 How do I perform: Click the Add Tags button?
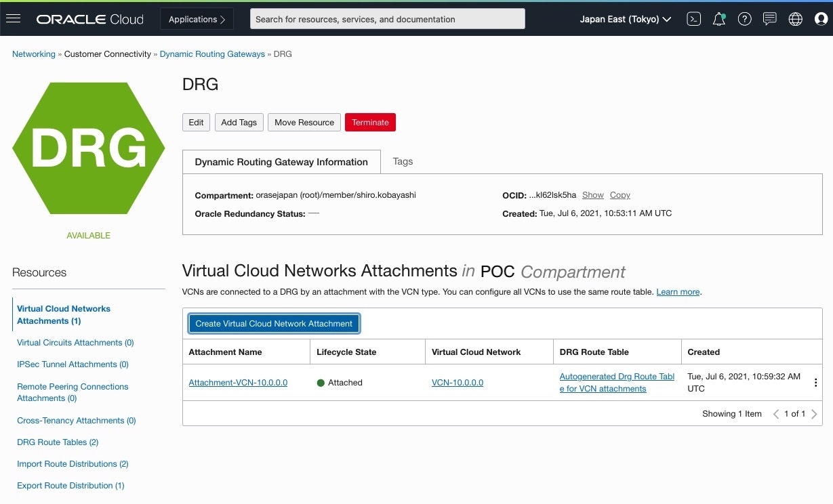[x=239, y=122]
